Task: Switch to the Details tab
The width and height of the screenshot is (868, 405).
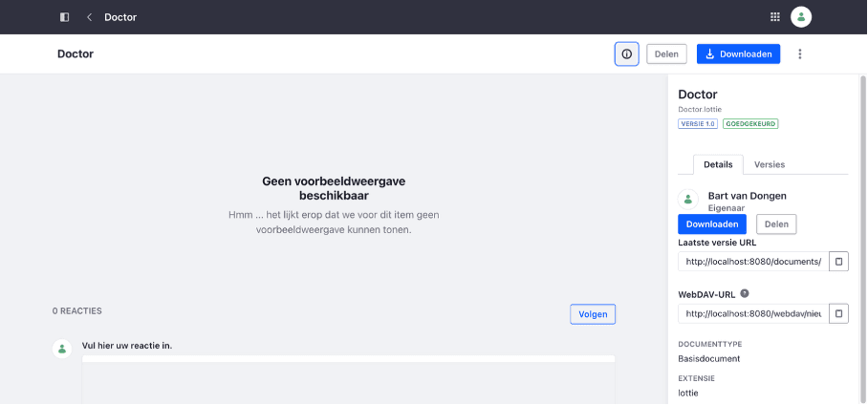Action: [x=718, y=164]
